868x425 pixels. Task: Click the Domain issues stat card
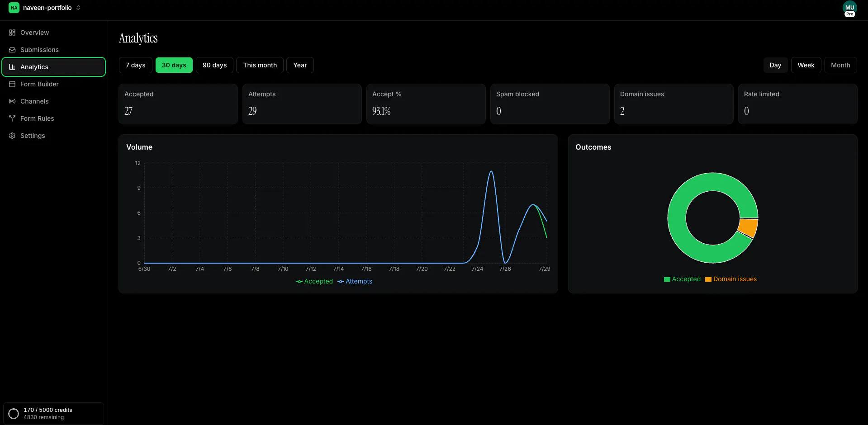coord(674,104)
